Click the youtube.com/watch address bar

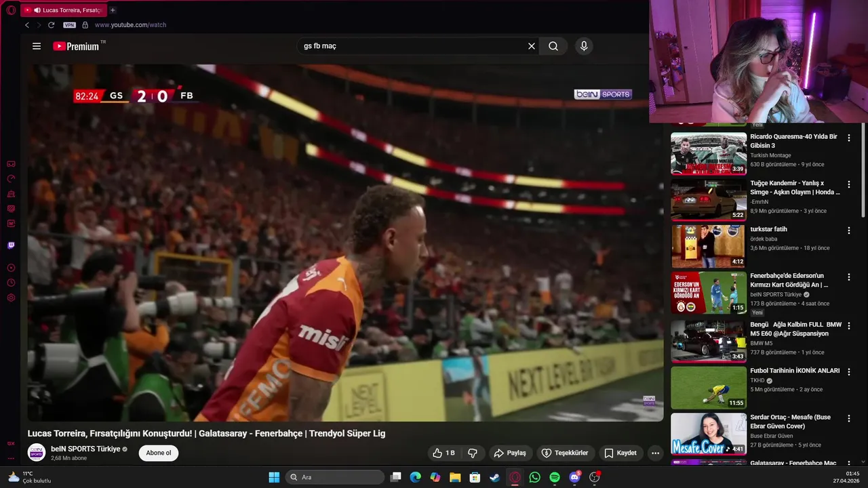[x=130, y=25]
